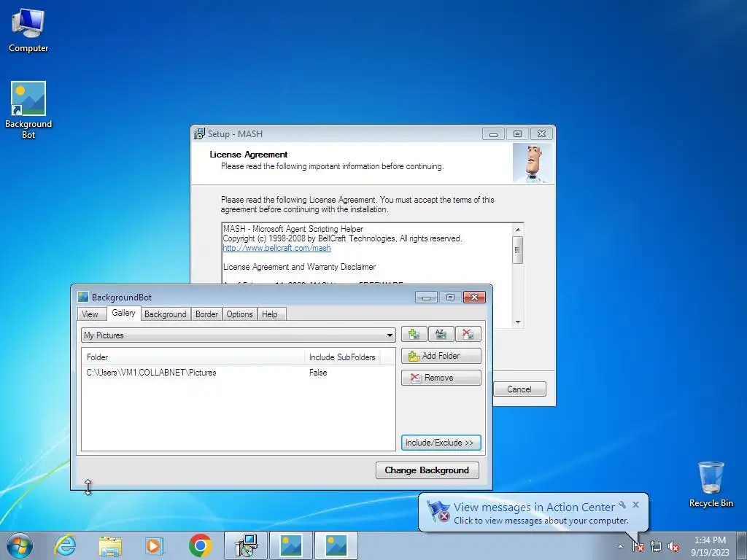Open Windows Explorer from the taskbar
Image resolution: width=747 pixels, height=560 pixels.
(x=110, y=545)
